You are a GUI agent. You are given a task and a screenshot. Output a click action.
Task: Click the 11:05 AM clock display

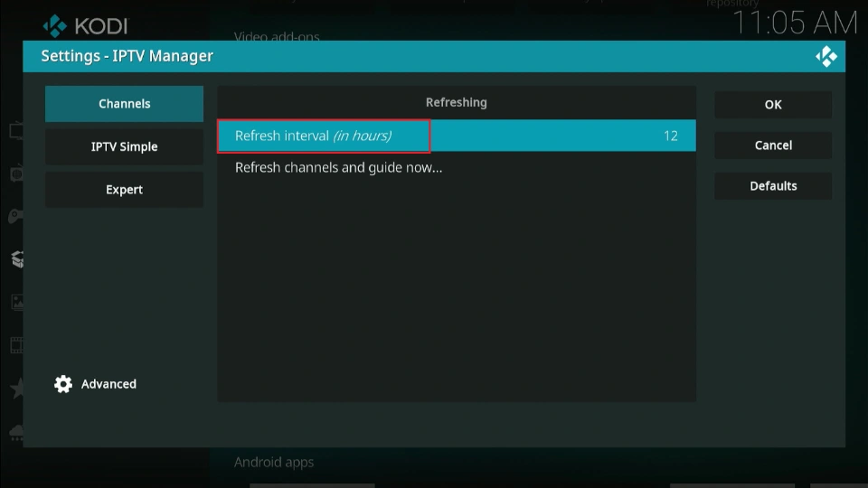[x=794, y=22]
